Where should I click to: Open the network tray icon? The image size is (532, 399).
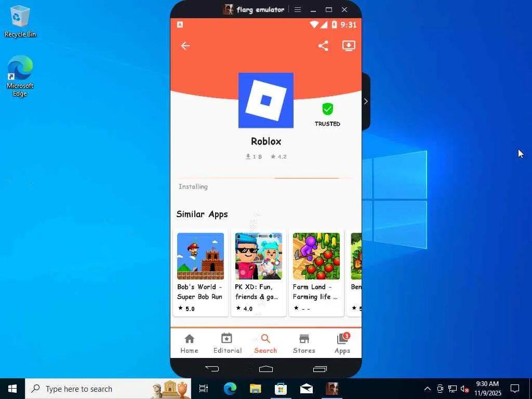click(x=453, y=389)
